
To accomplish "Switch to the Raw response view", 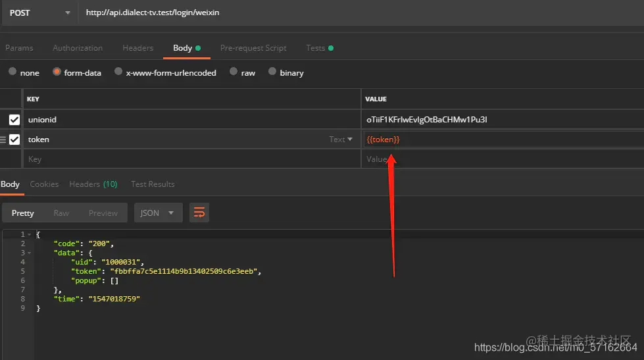I will pyautogui.click(x=61, y=213).
